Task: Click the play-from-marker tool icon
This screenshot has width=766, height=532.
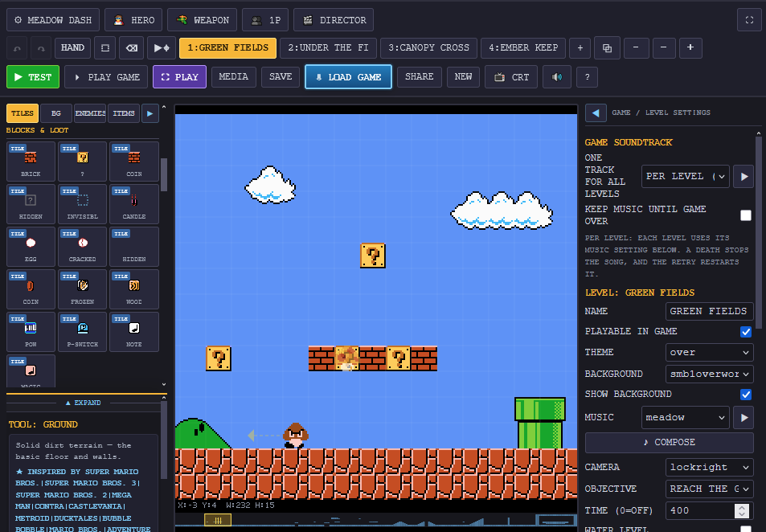Action: (162, 48)
